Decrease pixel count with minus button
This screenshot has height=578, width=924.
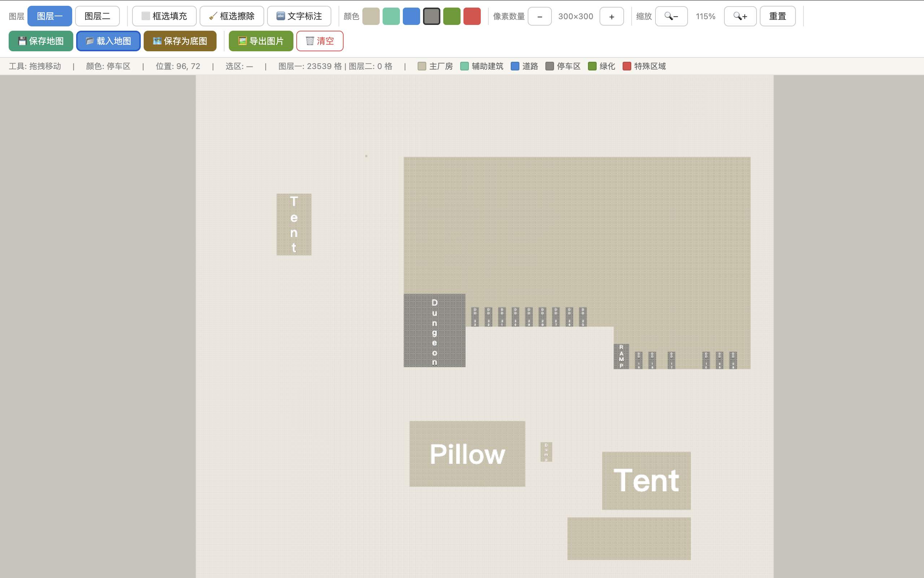[540, 17]
